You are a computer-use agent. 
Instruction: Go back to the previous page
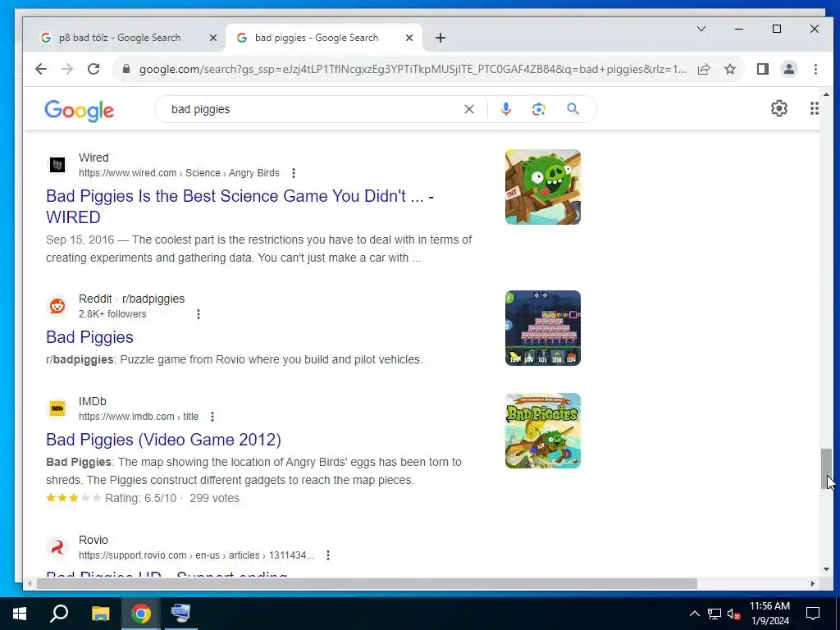(x=41, y=69)
